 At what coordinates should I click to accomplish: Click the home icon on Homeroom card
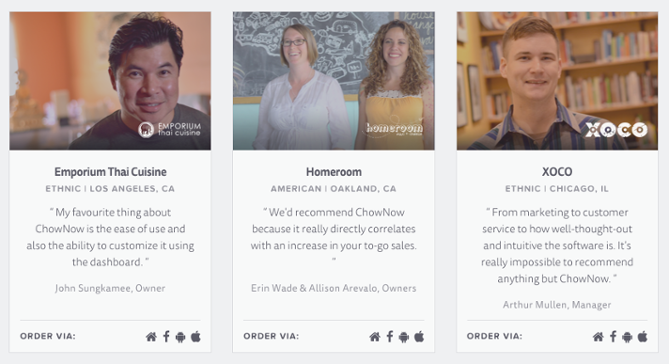click(375, 337)
